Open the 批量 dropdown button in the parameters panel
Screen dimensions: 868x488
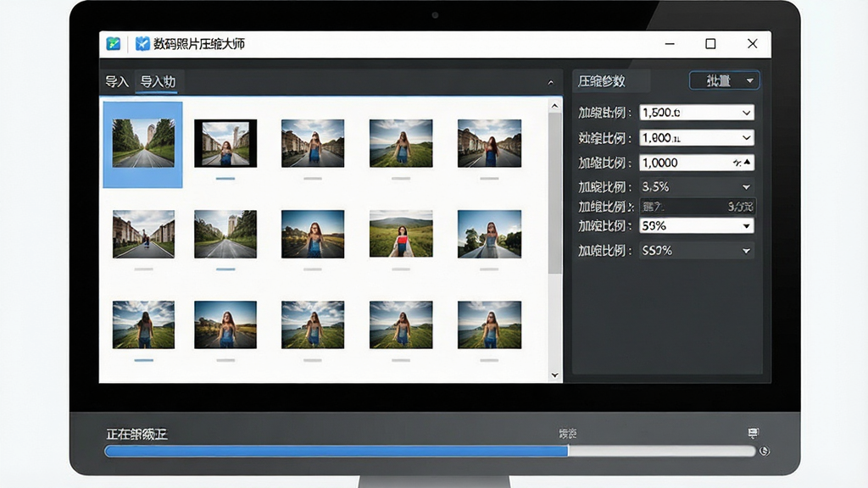click(x=724, y=80)
